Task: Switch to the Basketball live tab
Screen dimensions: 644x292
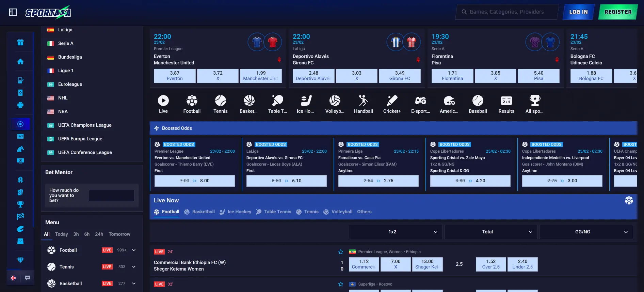Action: point(199,212)
